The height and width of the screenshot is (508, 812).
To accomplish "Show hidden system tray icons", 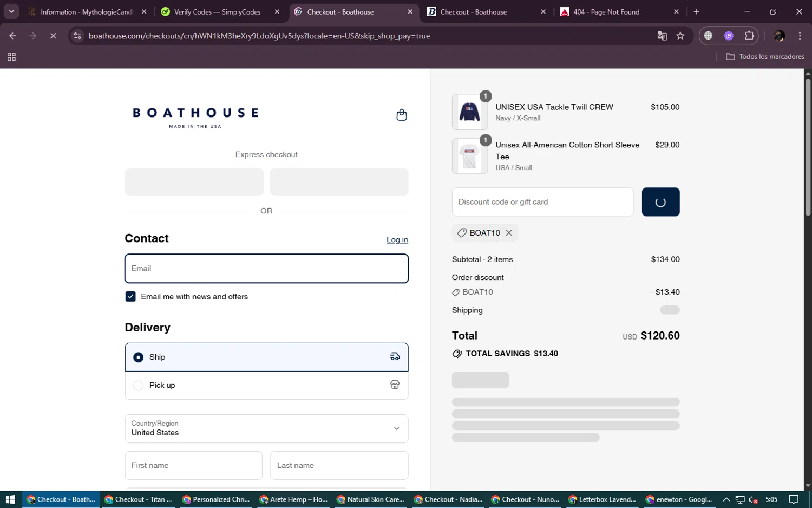I will point(726,499).
